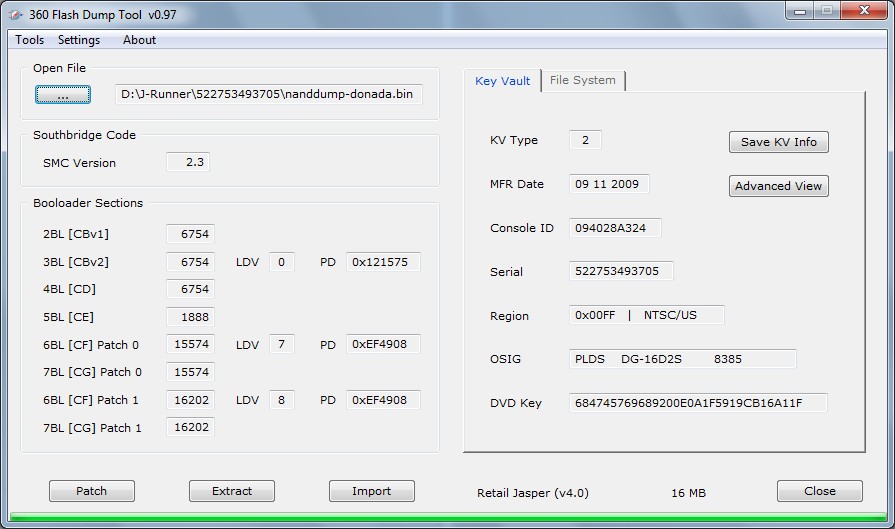Click the 'OSIG' label
895x529 pixels.
tap(505, 359)
